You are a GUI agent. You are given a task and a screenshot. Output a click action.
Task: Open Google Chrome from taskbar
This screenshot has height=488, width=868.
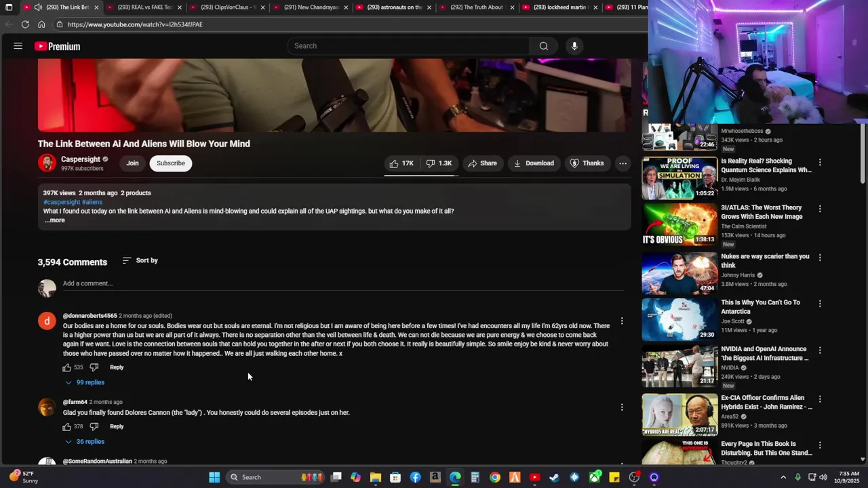coord(495,477)
